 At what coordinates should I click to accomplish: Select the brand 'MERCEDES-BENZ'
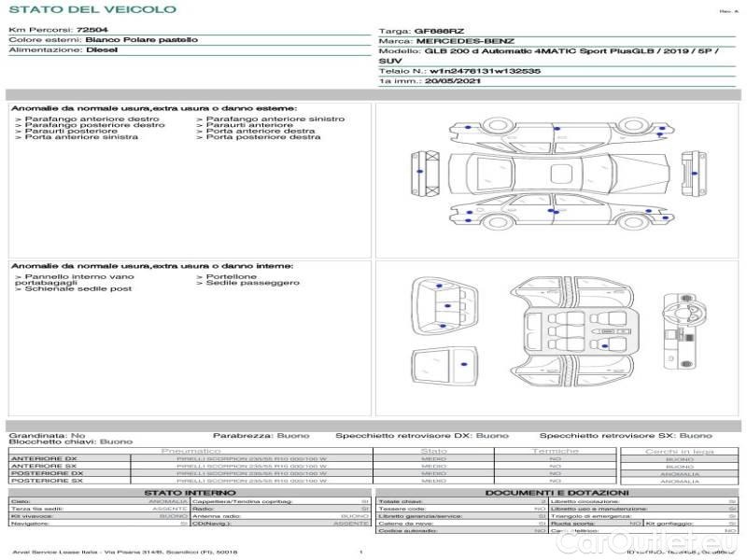(x=465, y=41)
